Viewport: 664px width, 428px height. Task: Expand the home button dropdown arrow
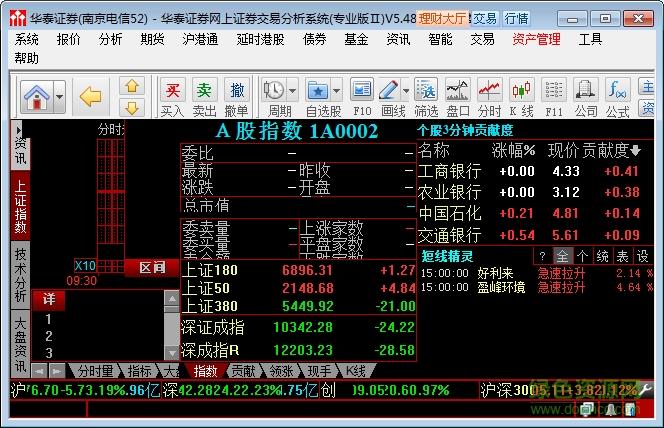point(60,97)
